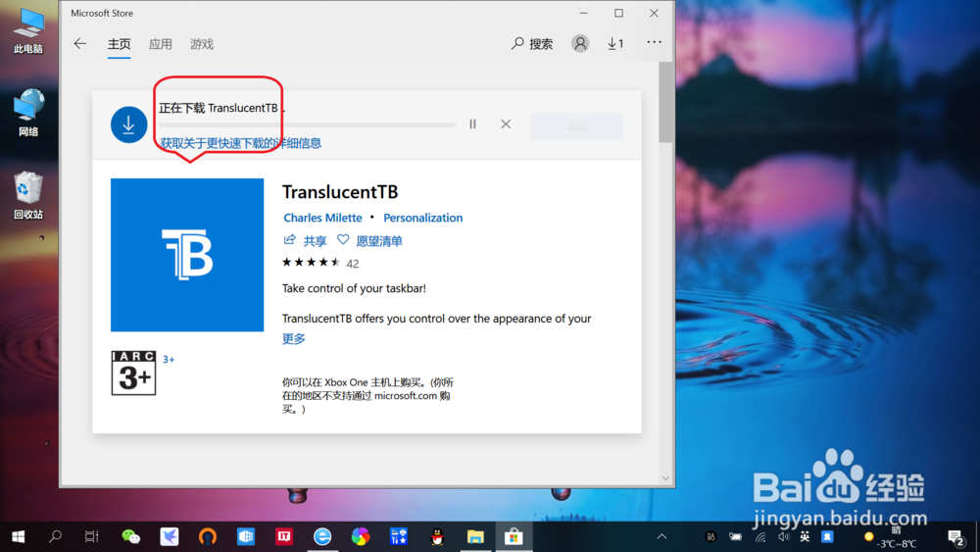Cancel the TranslucentTB download
The width and height of the screenshot is (980, 552).
[x=506, y=125]
